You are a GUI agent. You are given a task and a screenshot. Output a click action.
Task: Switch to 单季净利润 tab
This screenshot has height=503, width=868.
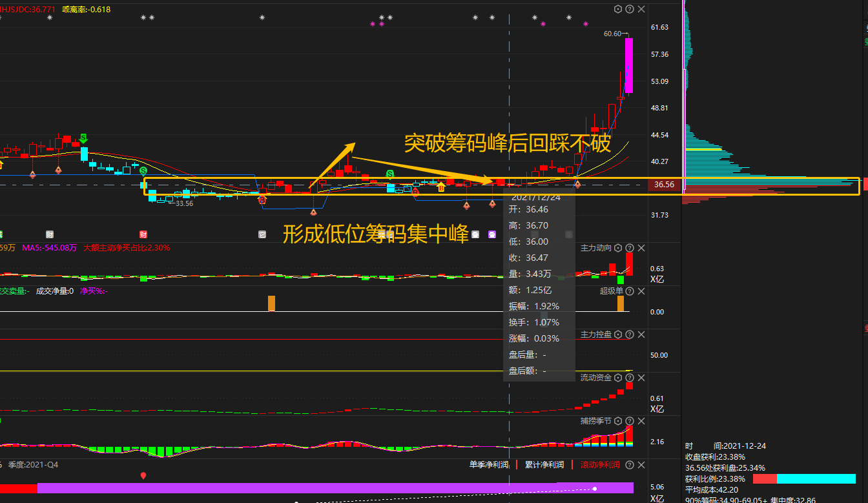(x=489, y=465)
